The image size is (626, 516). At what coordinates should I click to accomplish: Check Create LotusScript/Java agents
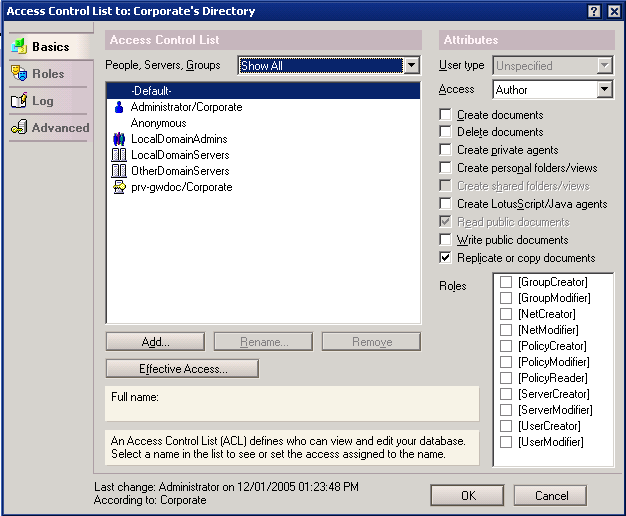tap(445, 203)
